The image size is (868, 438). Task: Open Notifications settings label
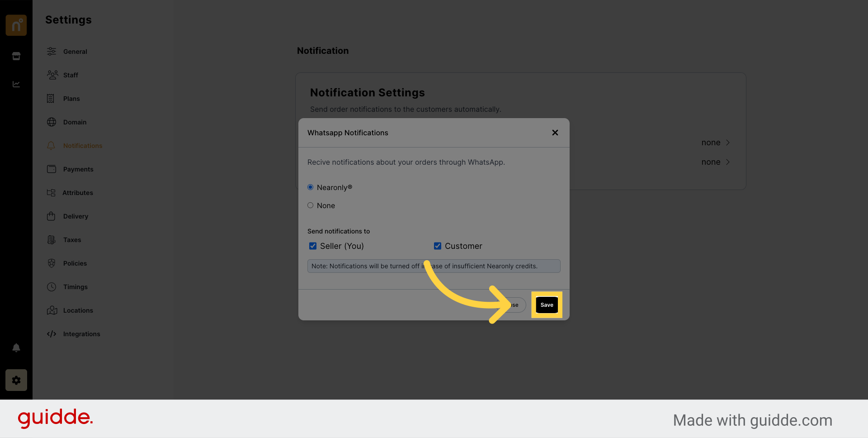tap(83, 146)
